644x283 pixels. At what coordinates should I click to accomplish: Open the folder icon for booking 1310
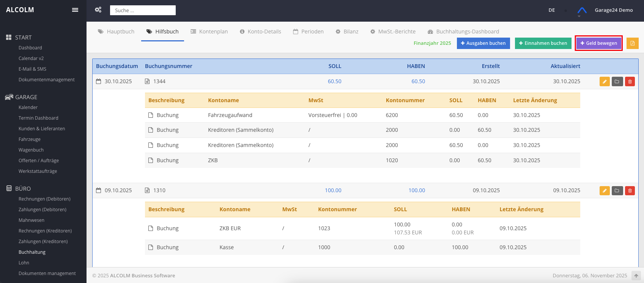617,191
